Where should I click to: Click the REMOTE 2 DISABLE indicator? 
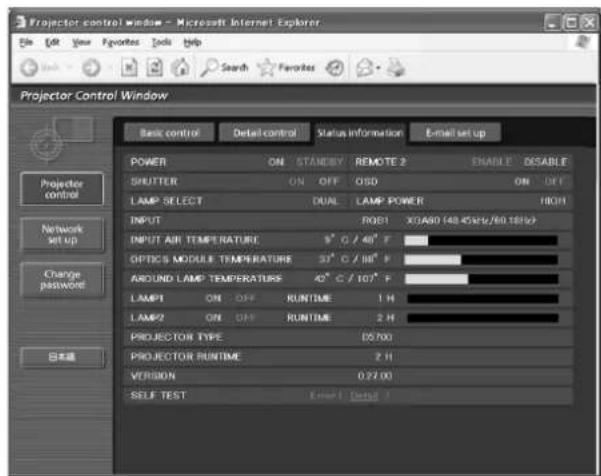[545, 162]
